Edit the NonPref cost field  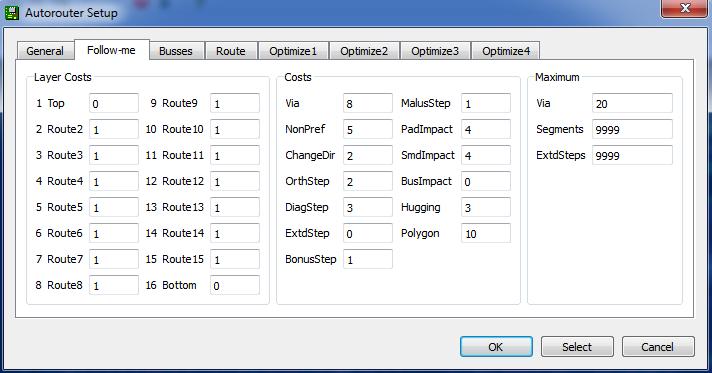coord(368,129)
